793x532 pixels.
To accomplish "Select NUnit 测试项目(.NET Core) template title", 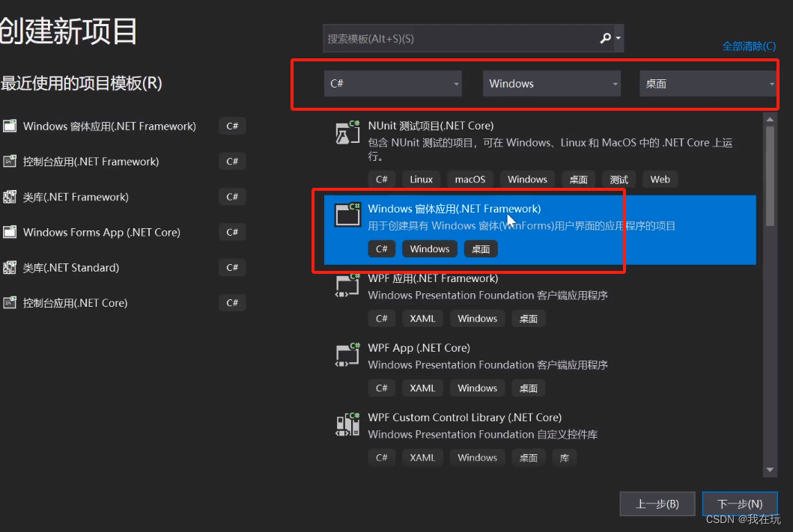I will pyautogui.click(x=431, y=125).
